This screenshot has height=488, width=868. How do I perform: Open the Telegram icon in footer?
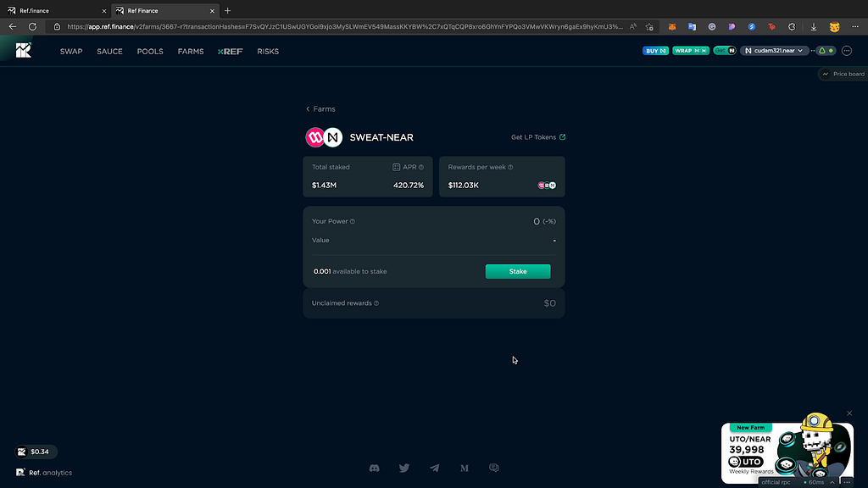click(435, 468)
